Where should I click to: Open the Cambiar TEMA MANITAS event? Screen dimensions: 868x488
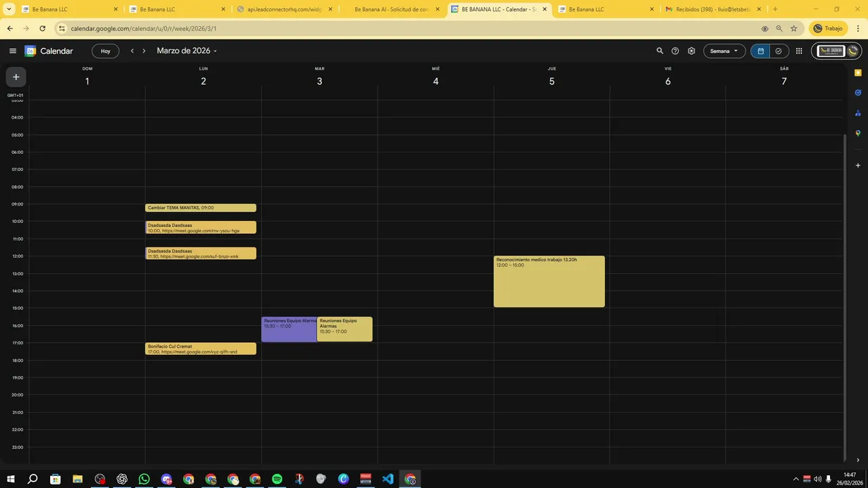click(x=201, y=208)
